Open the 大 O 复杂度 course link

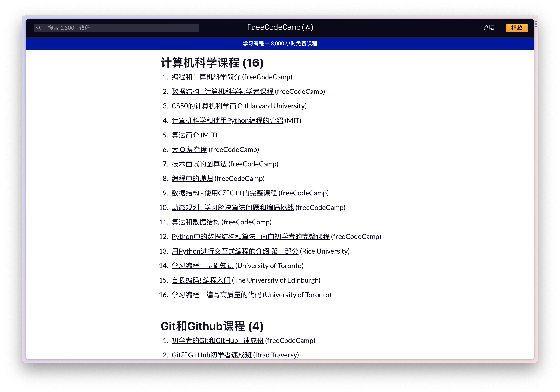(x=189, y=150)
